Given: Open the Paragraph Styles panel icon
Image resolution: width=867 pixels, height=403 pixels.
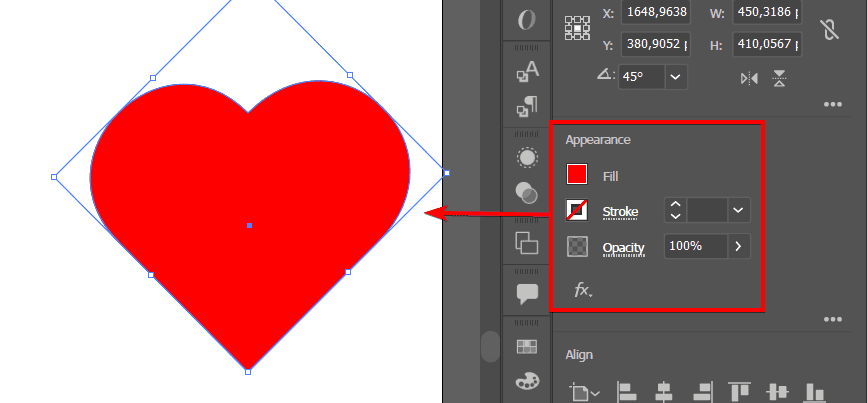Looking at the screenshot, I should click(x=526, y=105).
